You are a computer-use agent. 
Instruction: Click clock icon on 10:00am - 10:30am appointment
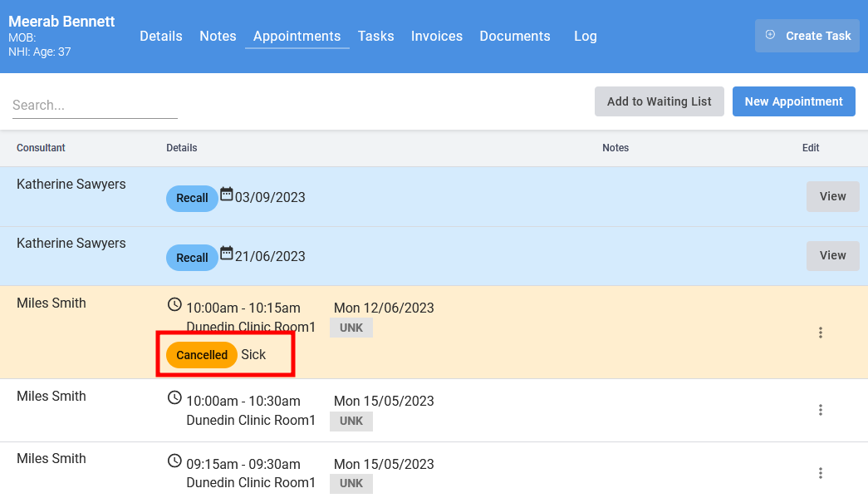[174, 398]
